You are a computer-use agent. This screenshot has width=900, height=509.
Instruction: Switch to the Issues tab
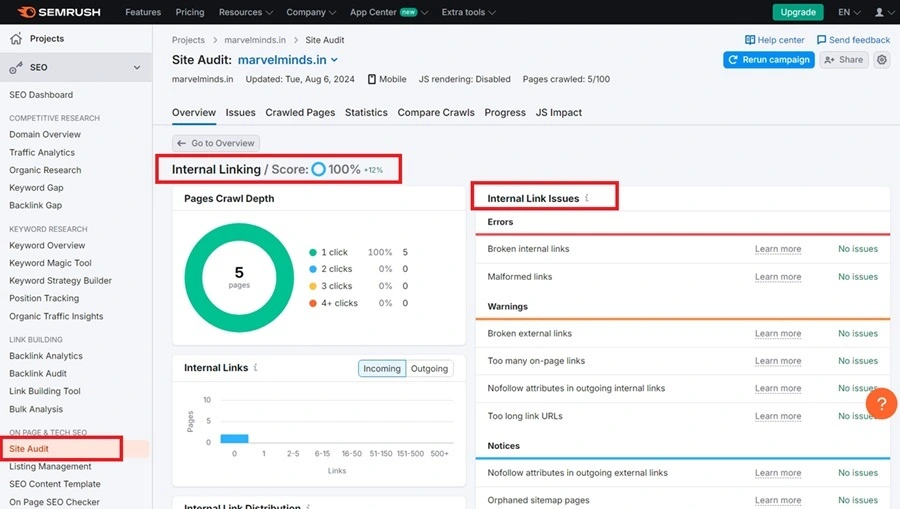pyautogui.click(x=240, y=112)
